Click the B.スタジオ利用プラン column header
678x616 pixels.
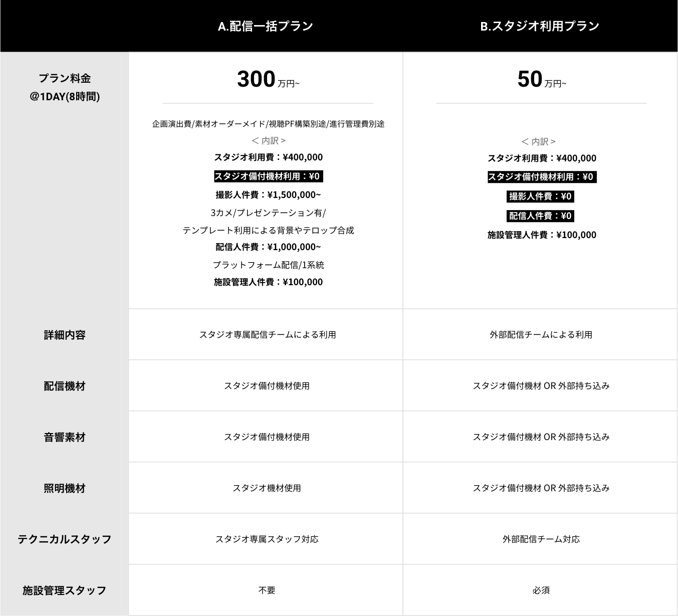click(540, 26)
